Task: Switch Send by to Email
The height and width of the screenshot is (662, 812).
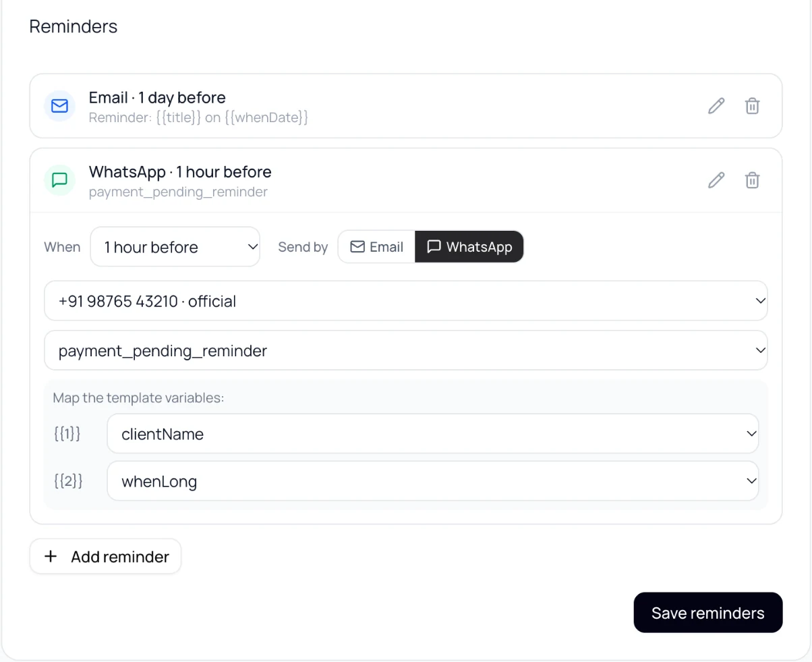Action: click(376, 247)
